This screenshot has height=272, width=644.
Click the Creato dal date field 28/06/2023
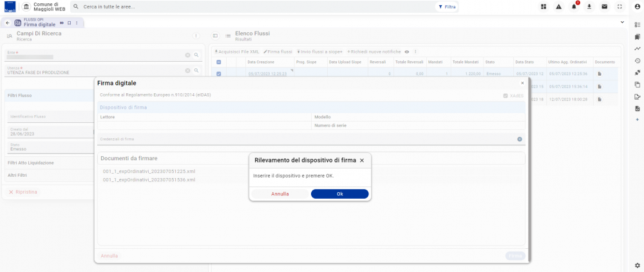coord(52,132)
